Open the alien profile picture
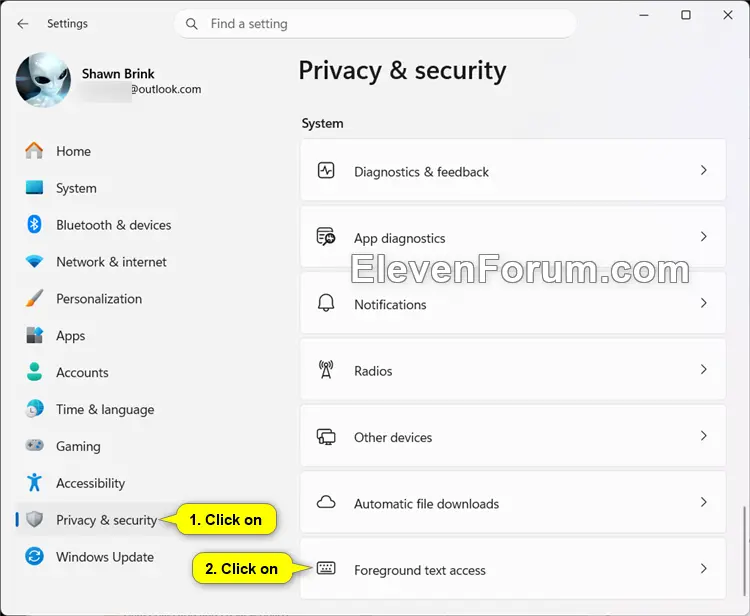The image size is (750, 616). tap(43, 80)
